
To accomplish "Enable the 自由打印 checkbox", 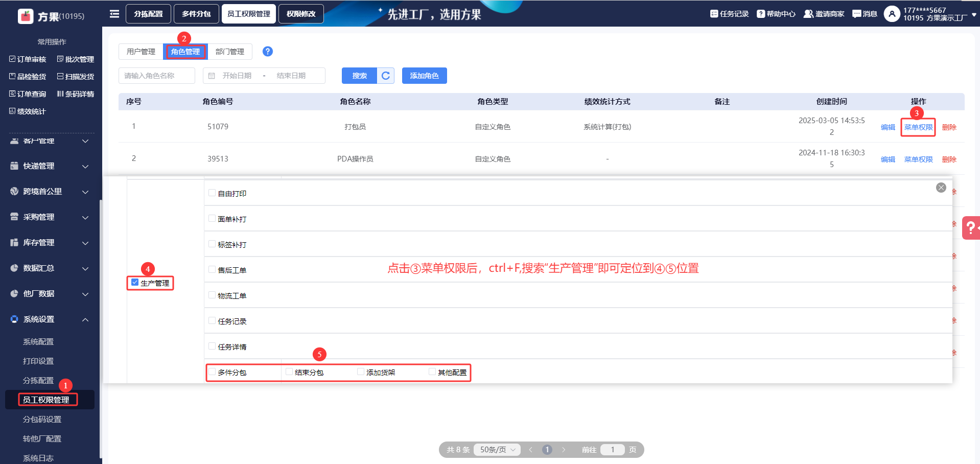I will tap(212, 193).
